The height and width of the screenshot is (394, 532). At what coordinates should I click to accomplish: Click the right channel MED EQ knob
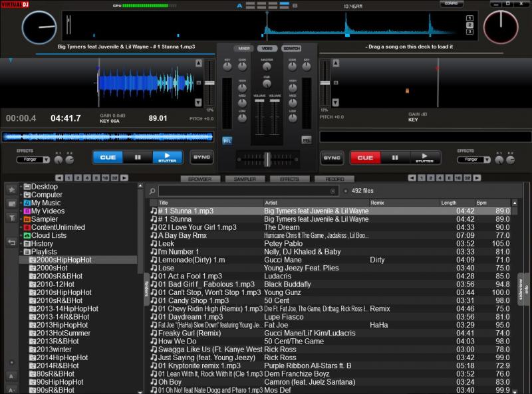(293, 103)
